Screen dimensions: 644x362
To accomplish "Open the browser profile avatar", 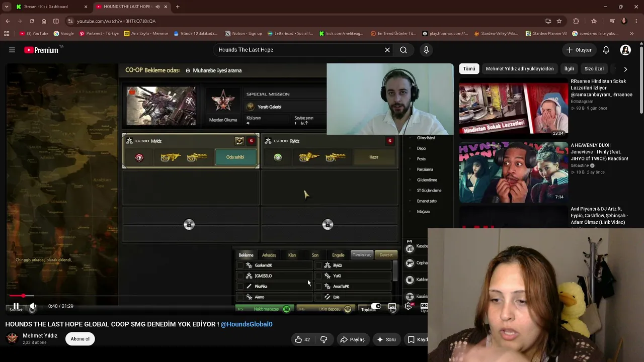I will point(624,21).
